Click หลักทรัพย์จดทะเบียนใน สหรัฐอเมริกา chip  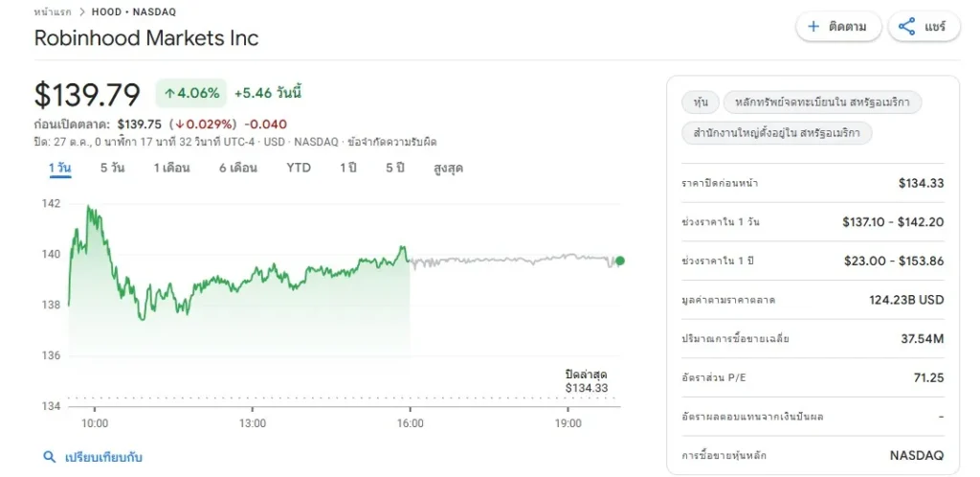(x=822, y=102)
